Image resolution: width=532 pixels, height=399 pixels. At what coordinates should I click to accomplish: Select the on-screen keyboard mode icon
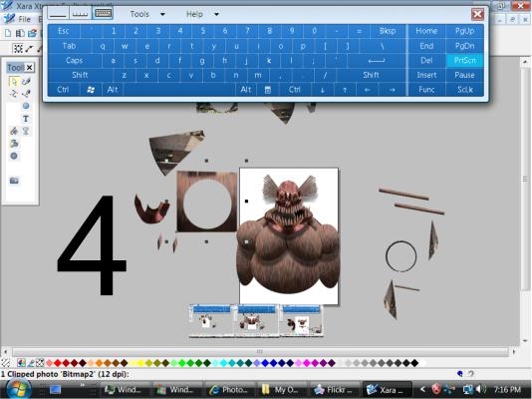click(x=103, y=14)
